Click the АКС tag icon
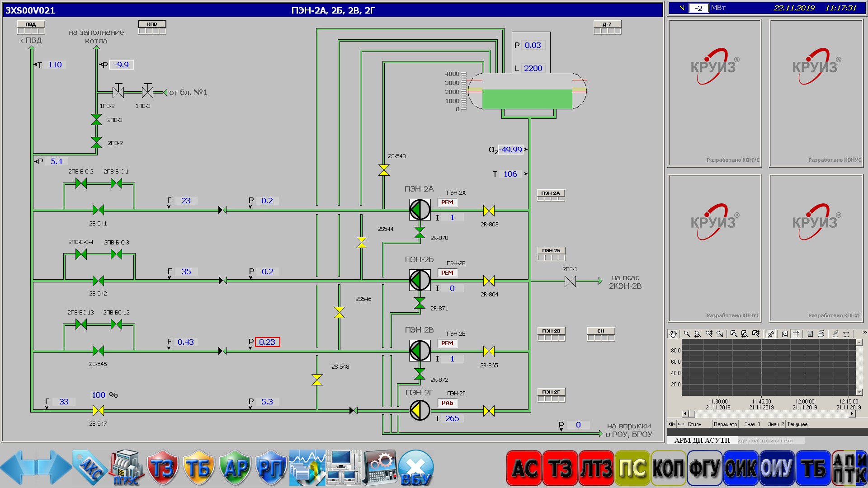This screenshot has height=488, width=868. point(90,468)
